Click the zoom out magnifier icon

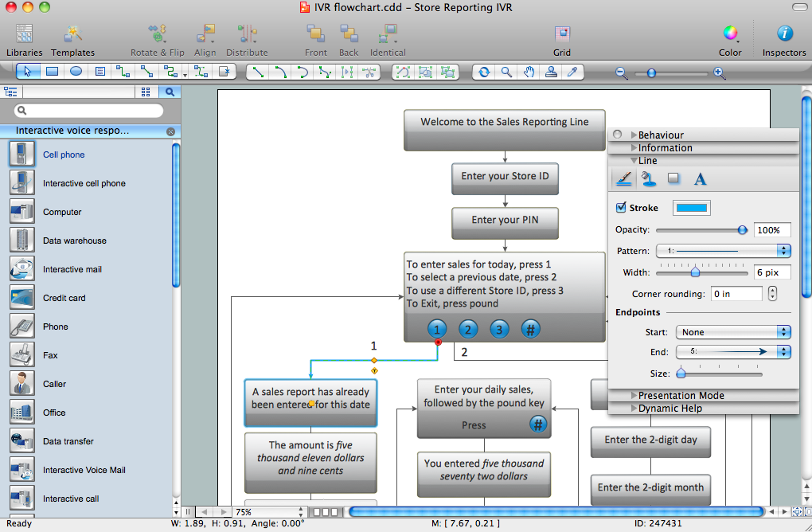(x=622, y=73)
